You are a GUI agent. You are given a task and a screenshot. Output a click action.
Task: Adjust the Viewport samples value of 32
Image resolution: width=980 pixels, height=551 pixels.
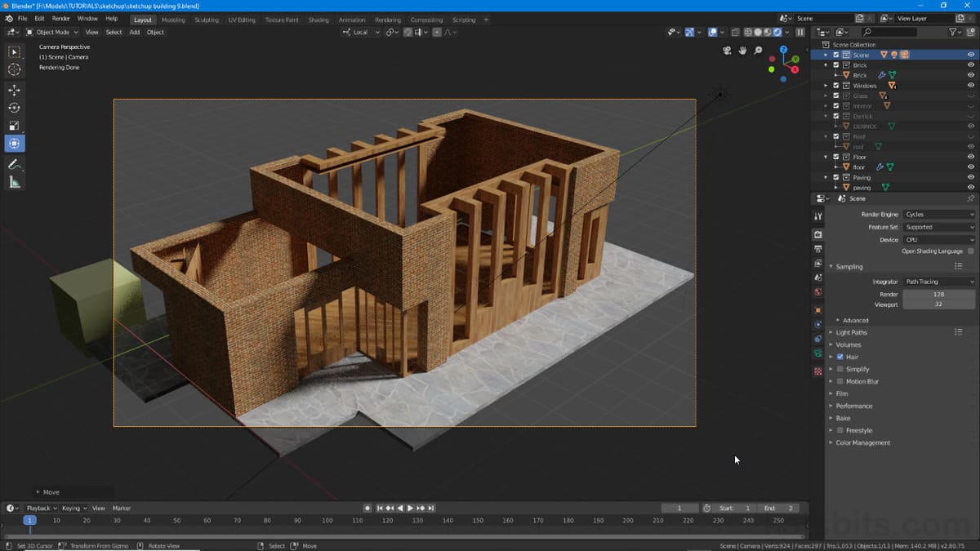pyautogui.click(x=939, y=304)
